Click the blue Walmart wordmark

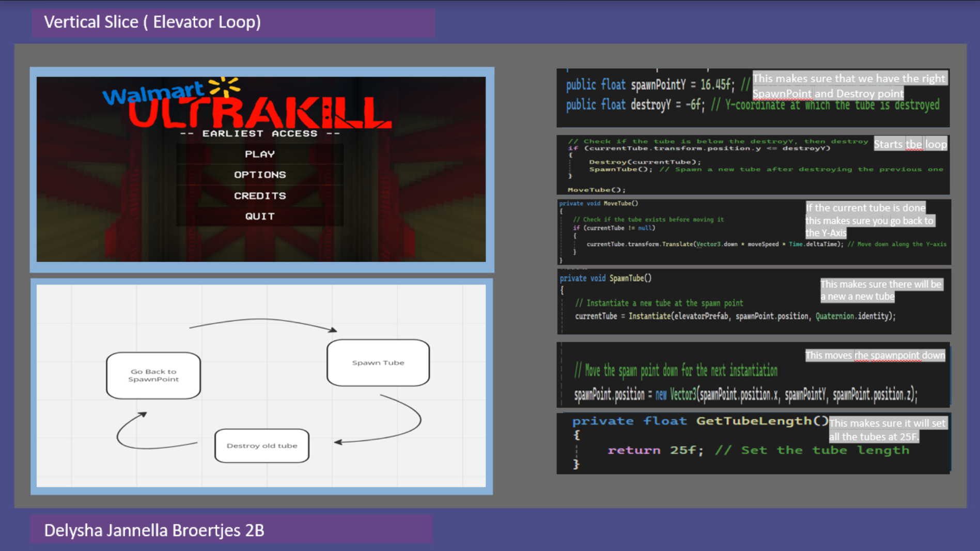click(x=153, y=93)
